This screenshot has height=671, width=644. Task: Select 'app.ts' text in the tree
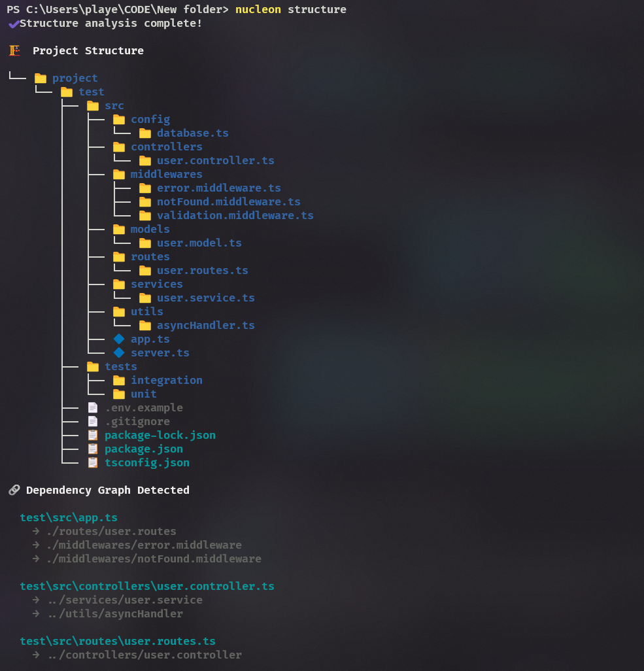pos(150,339)
